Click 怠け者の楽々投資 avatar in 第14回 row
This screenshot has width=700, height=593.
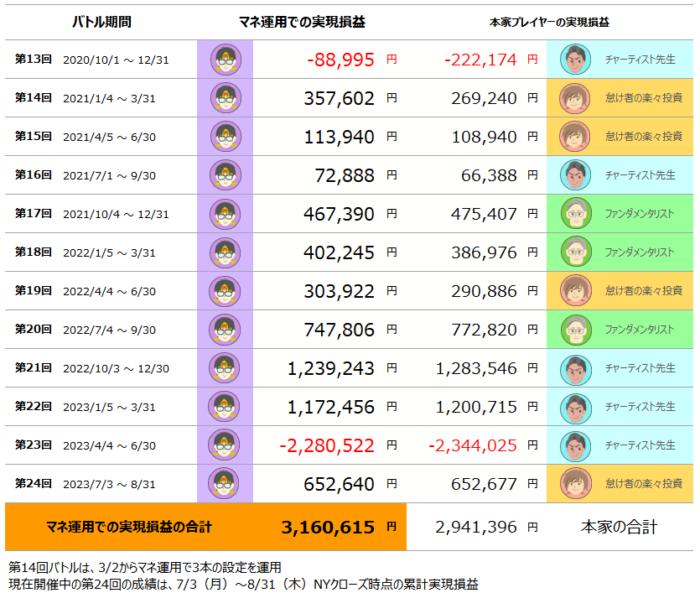pyautogui.click(x=575, y=98)
